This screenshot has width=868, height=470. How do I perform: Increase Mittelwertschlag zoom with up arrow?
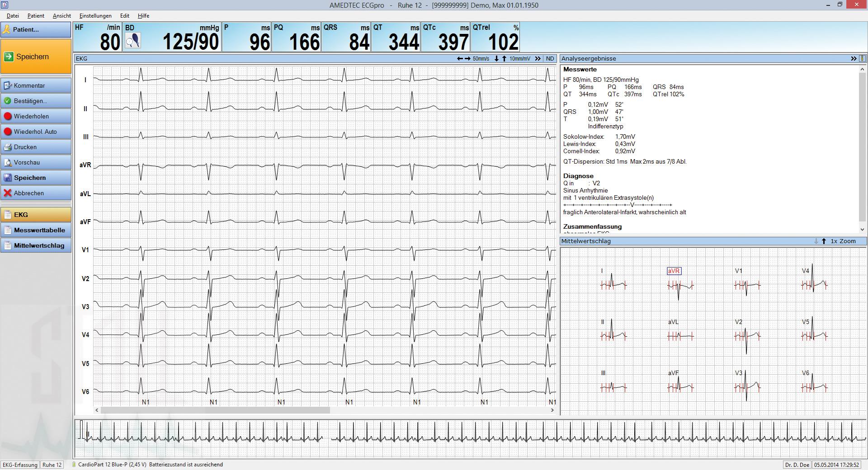[824, 241]
